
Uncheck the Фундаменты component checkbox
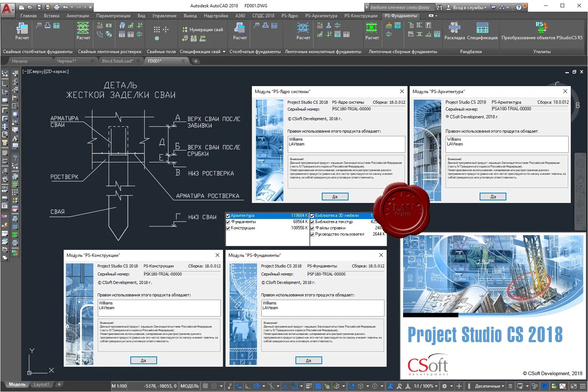coord(228,222)
